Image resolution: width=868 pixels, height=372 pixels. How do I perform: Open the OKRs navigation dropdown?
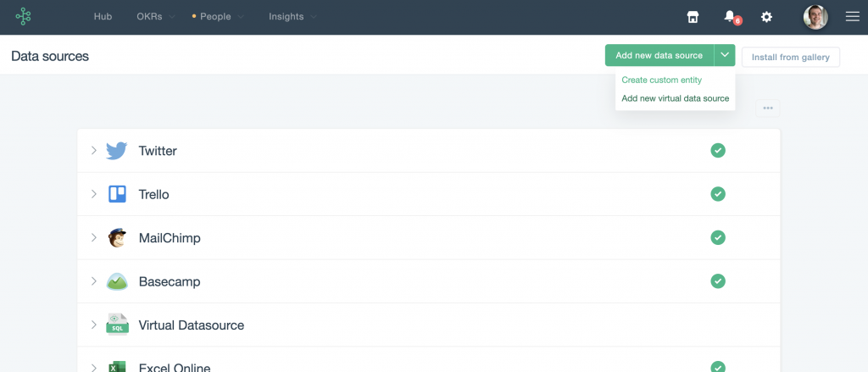click(156, 17)
